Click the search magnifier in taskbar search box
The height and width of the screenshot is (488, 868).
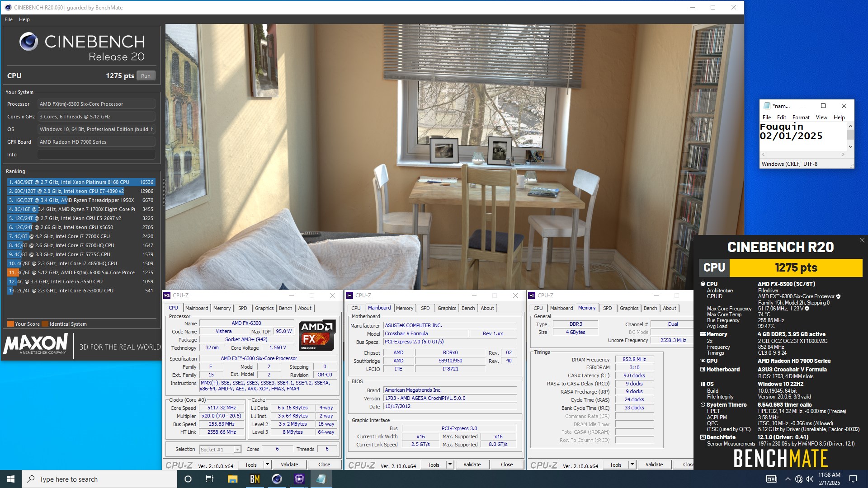[x=31, y=479]
